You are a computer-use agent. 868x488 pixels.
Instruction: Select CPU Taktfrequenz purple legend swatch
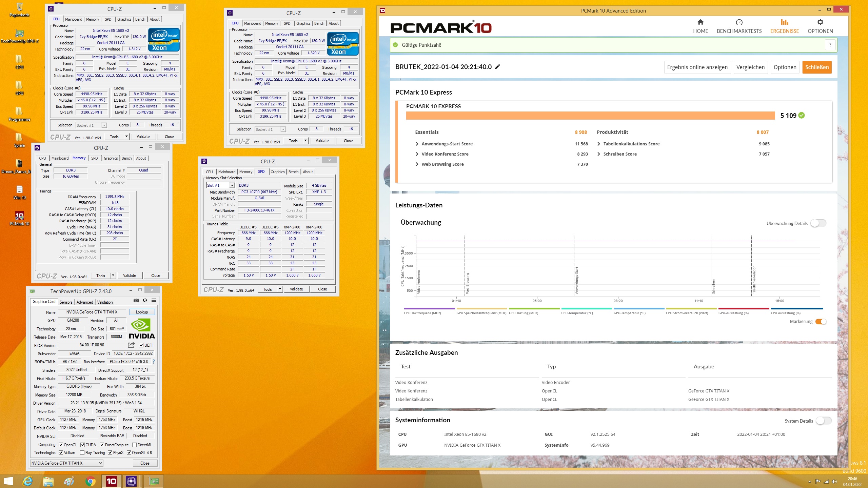(x=429, y=308)
